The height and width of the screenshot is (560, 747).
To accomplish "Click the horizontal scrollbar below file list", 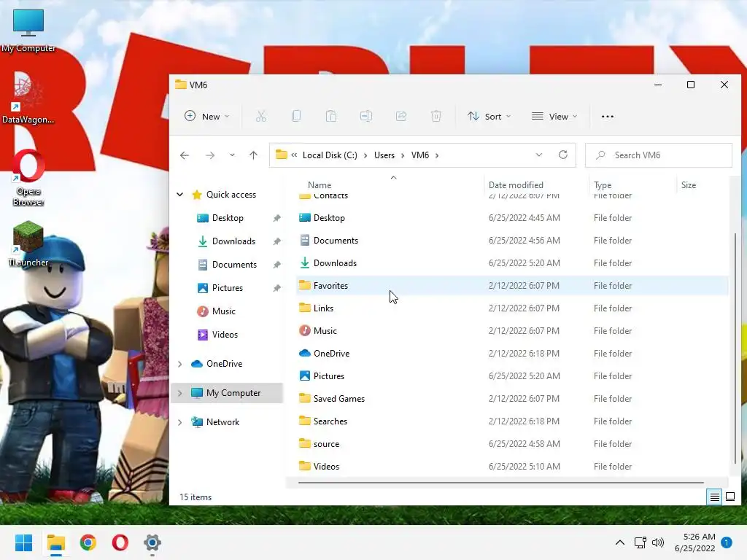I will (500, 483).
